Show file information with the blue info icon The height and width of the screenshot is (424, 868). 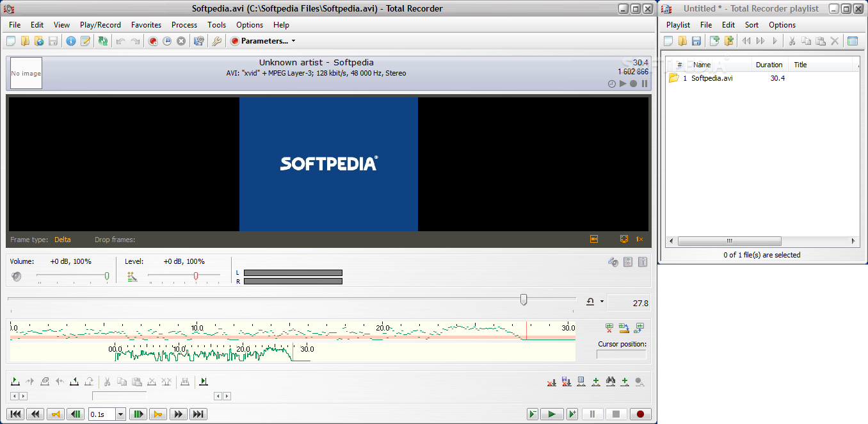pos(71,41)
